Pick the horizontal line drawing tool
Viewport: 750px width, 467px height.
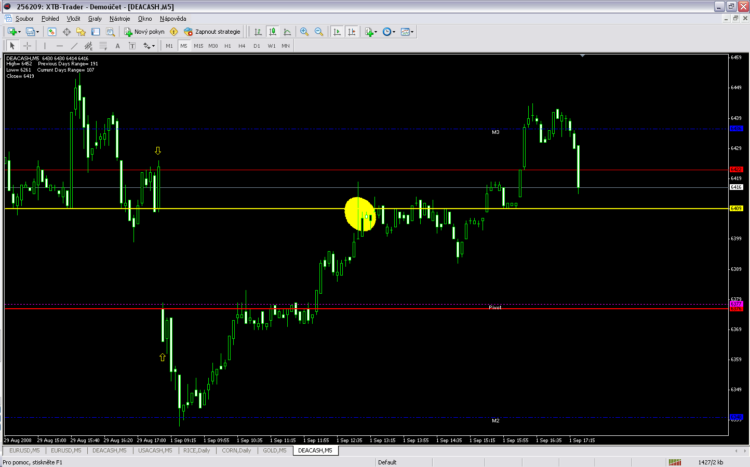tap(60, 46)
